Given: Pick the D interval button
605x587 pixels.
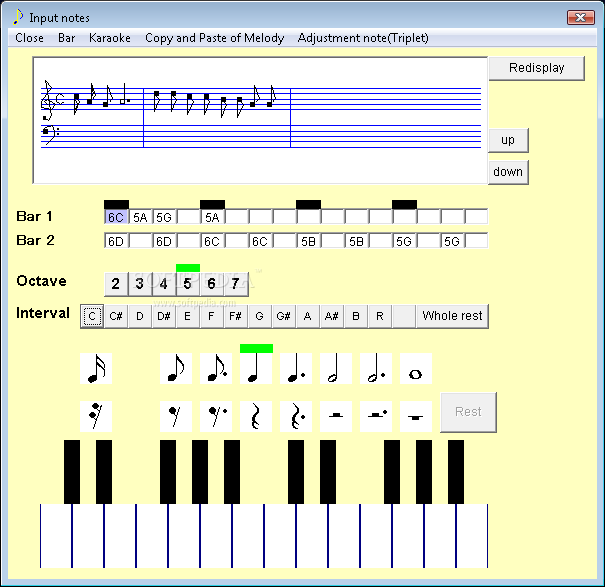Looking at the screenshot, I should coord(140,316).
